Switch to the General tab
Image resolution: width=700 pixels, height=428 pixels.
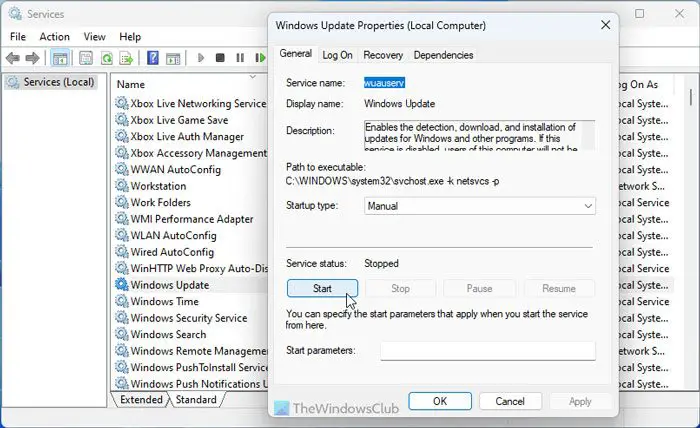tap(296, 54)
